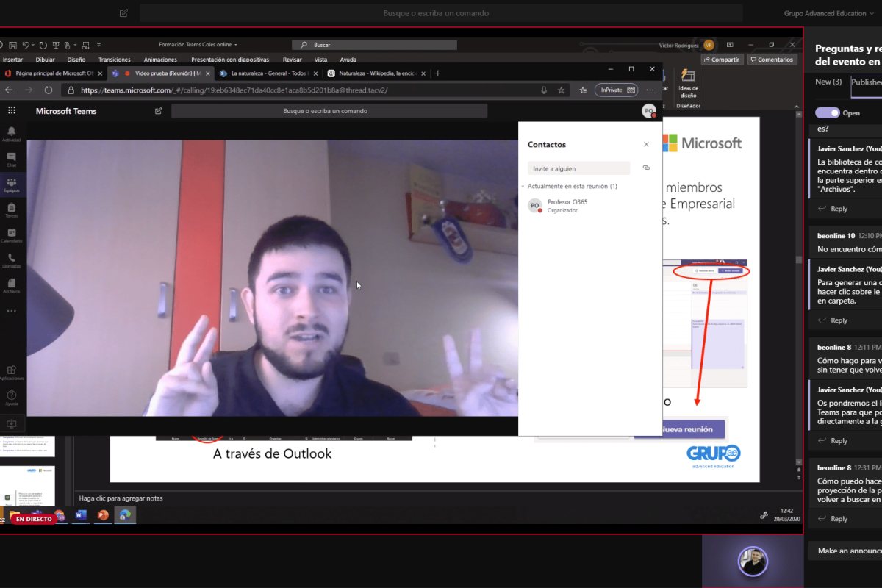Image resolution: width=882 pixels, height=588 pixels.
Task: Open Actividad in the Teams sidebar
Action: point(11,134)
